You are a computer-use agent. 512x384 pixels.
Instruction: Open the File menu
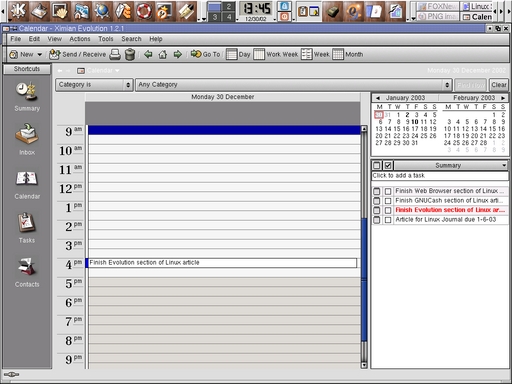[x=15, y=39]
